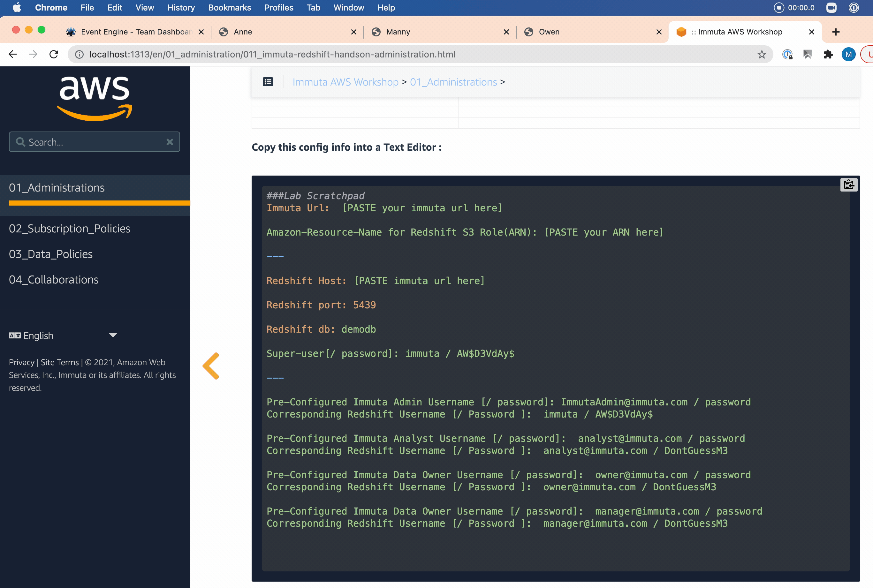The width and height of the screenshot is (873, 588).
Task: Open a new browser tab
Action: (x=836, y=32)
